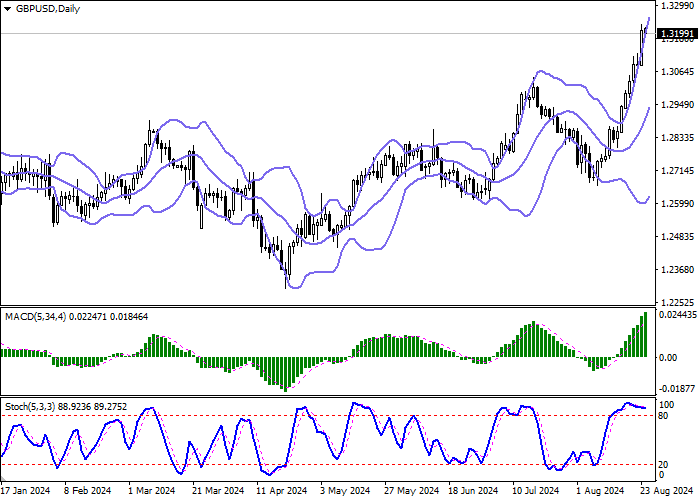Select the MACD zero level 0.00

click(668, 358)
